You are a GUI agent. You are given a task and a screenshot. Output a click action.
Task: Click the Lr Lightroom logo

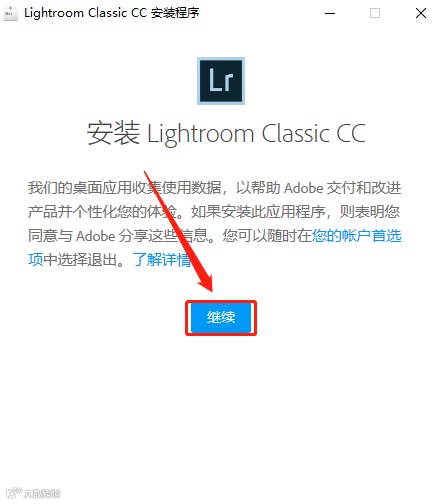tap(221, 81)
